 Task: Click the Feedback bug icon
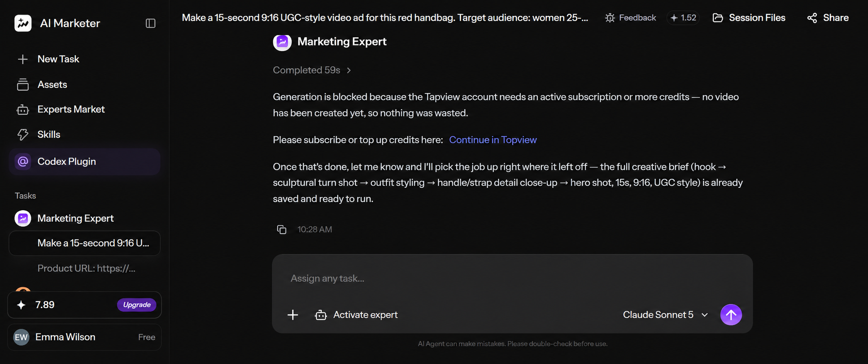[x=610, y=18]
